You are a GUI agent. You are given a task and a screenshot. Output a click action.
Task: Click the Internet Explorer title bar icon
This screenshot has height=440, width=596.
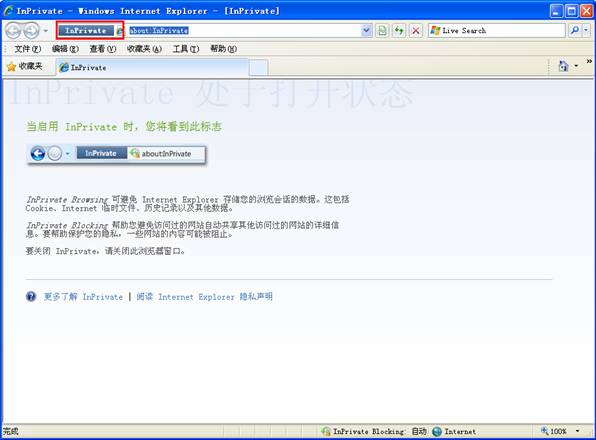tap(8, 10)
